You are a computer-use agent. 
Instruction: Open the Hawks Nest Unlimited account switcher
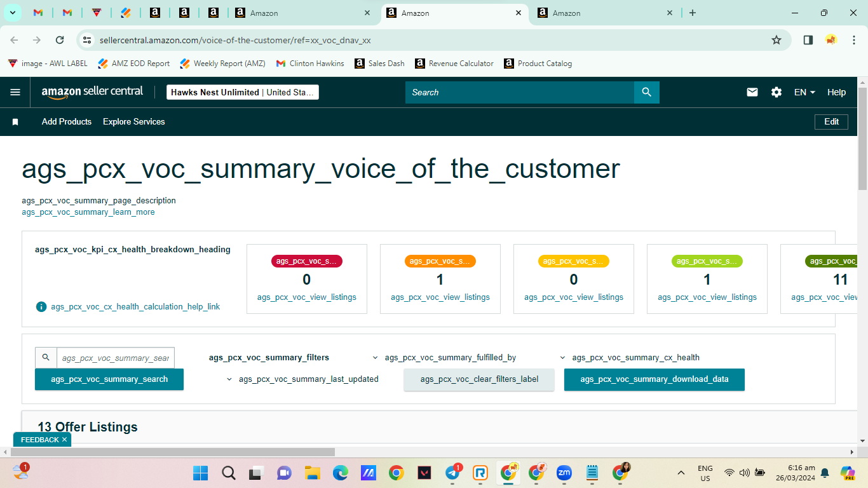coord(243,92)
